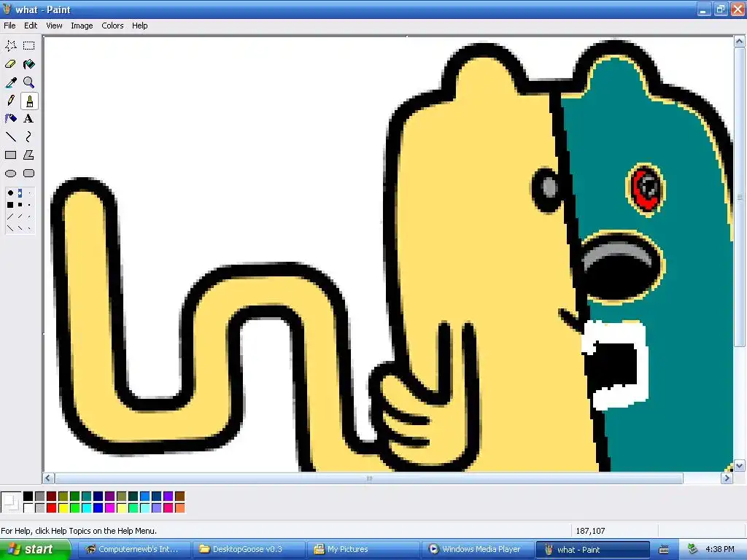Screen dimensions: 747x560
Task: Switch to Windows Media Player on taskbar
Action: 478,549
